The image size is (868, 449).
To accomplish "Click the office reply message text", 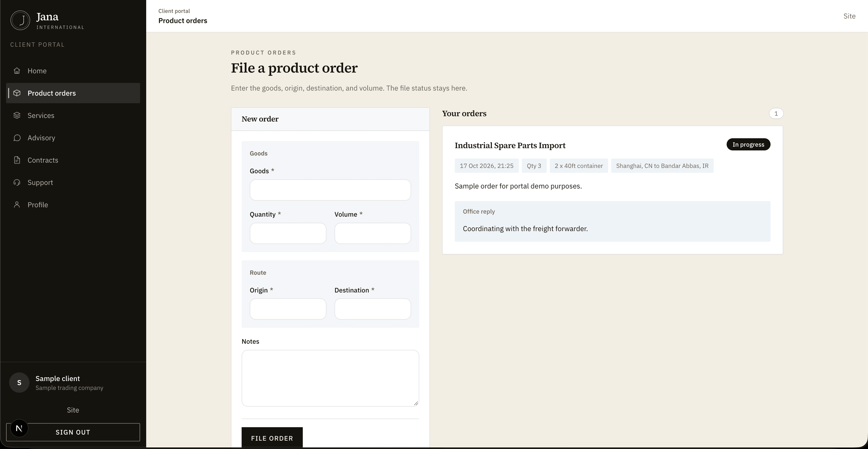I will point(525,229).
